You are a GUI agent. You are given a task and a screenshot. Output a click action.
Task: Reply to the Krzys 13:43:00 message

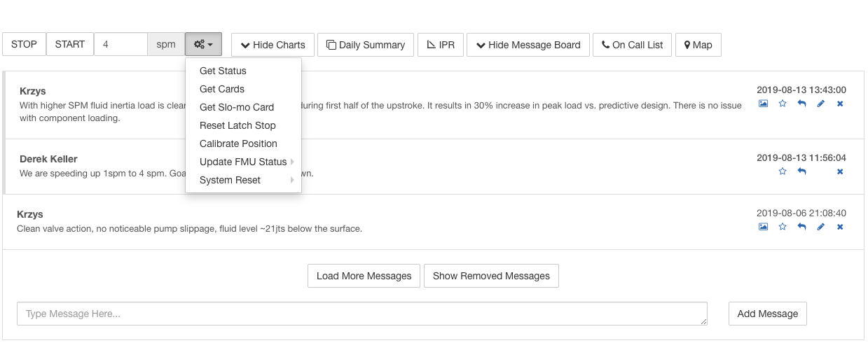click(801, 104)
